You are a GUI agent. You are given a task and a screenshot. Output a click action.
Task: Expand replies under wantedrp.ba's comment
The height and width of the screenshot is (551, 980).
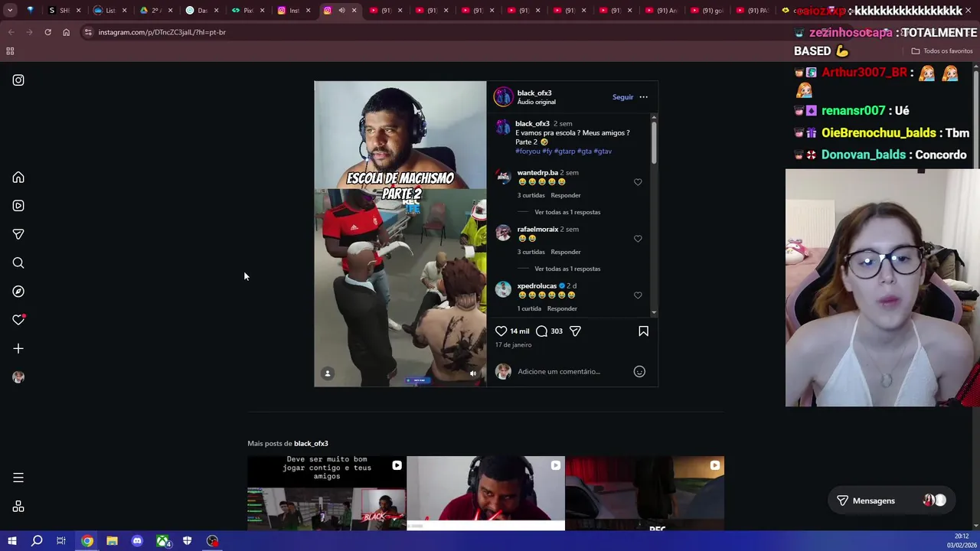pos(567,212)
